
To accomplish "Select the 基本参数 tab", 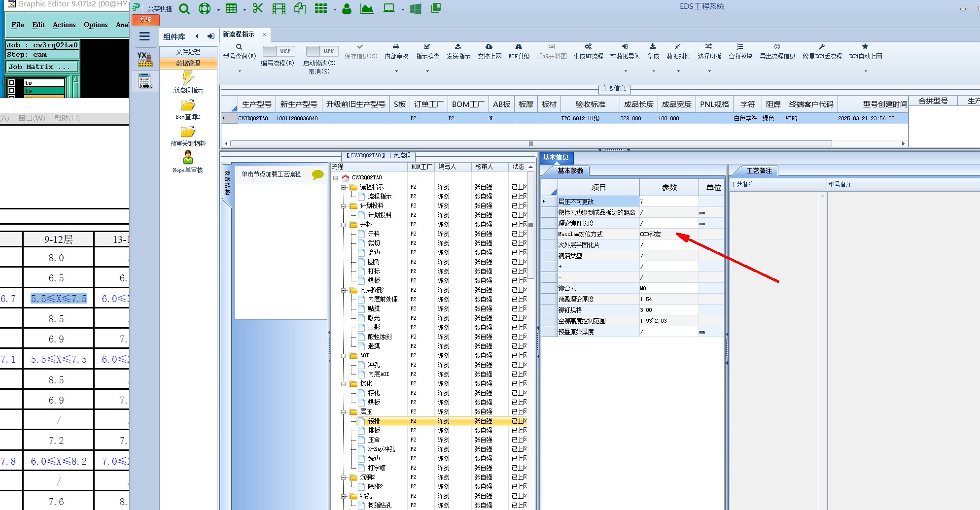I will [x=570, y=170].
